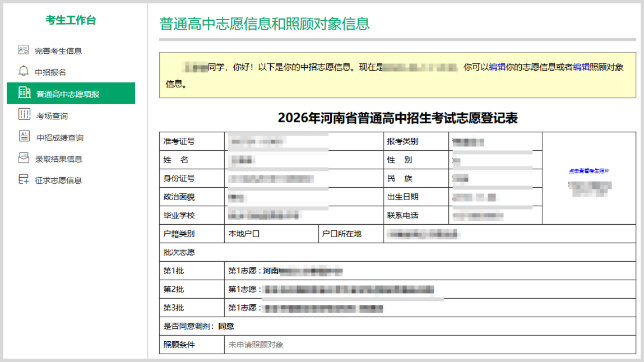Image resolution: width=644 pixels, height=362 pixels.
Task: Click the 录取结果信息 inbox icon
Action: tap(24, 158)
